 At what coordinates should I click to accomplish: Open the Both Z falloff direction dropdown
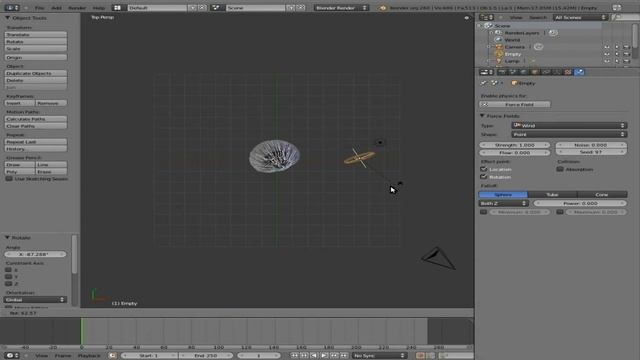point(504,203)
